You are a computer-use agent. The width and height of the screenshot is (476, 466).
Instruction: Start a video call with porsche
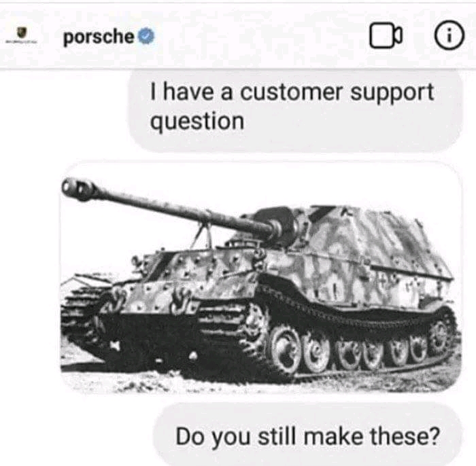click(386, 35)
